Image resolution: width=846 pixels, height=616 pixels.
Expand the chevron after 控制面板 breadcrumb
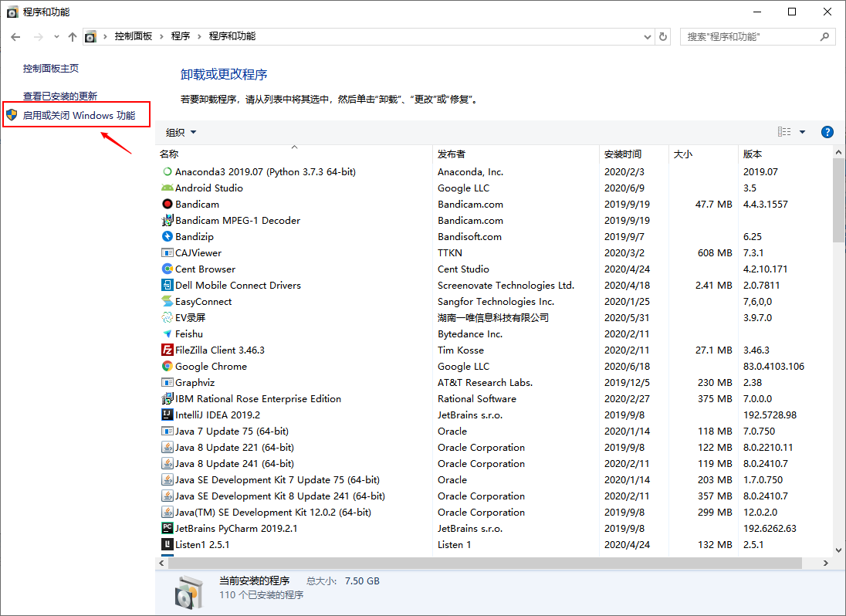pos(161,37)
